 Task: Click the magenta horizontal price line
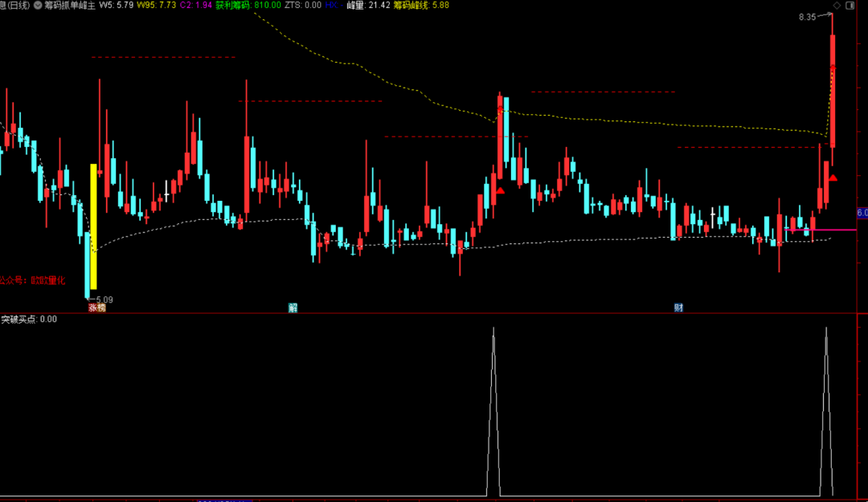tap(821, 229)
